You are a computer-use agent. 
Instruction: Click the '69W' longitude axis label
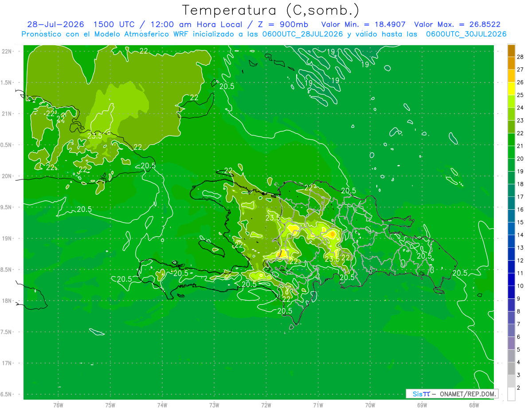point(422,405)
